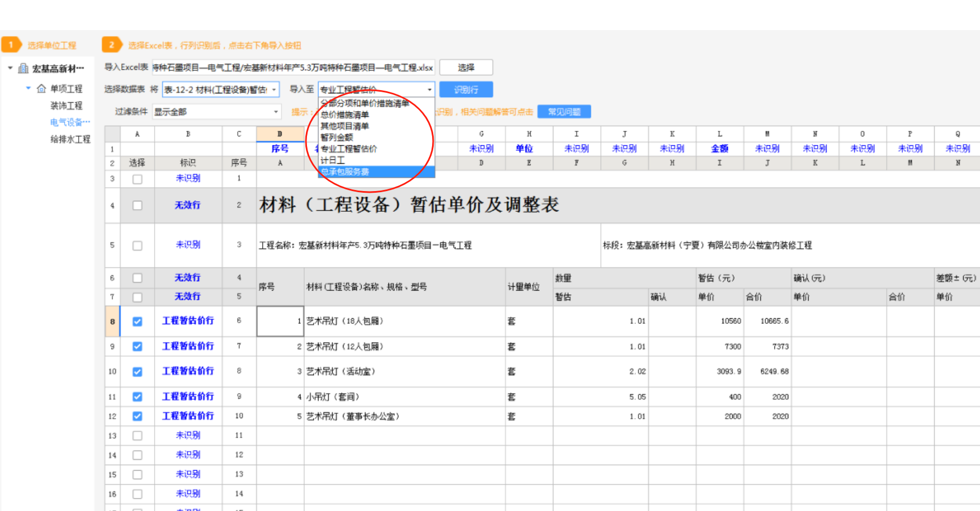This screenshot has width=980, height=511.
Task: Click the total value 6249.68
Action: pos(775,371)
